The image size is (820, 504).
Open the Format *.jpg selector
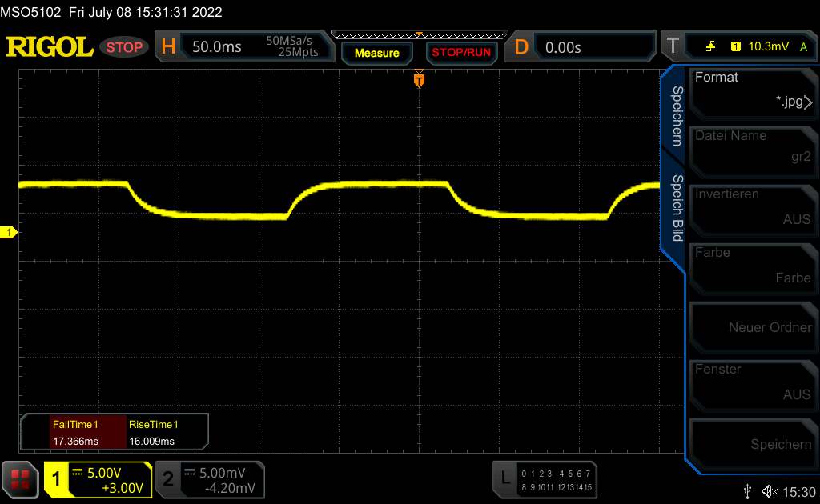753,93
